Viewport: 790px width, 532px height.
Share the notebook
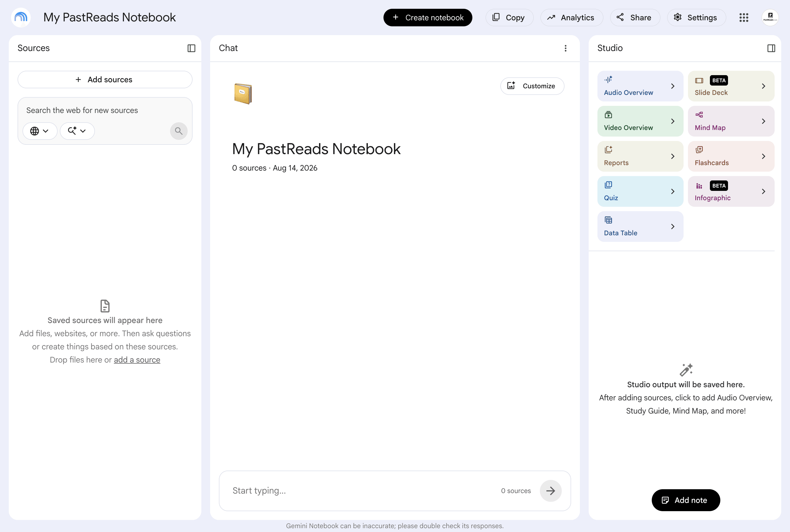click(x=635, y=18)
